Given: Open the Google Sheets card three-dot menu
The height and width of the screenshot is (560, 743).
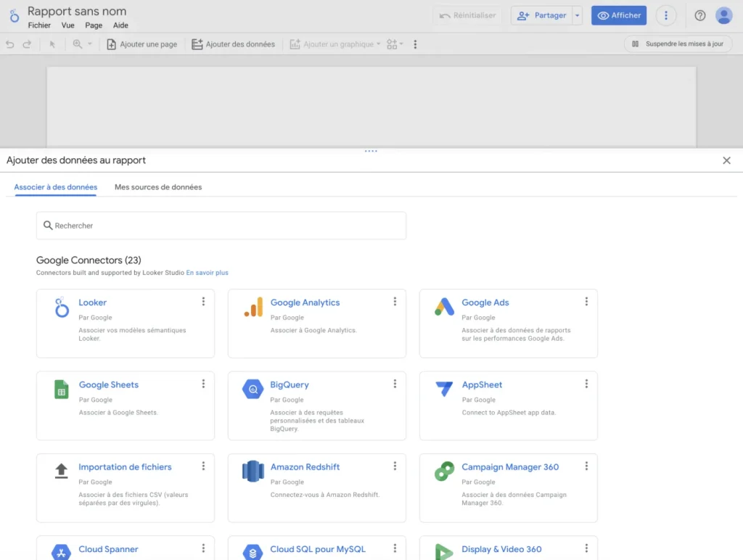Looking at the screenshot, I should pos(203,384).
